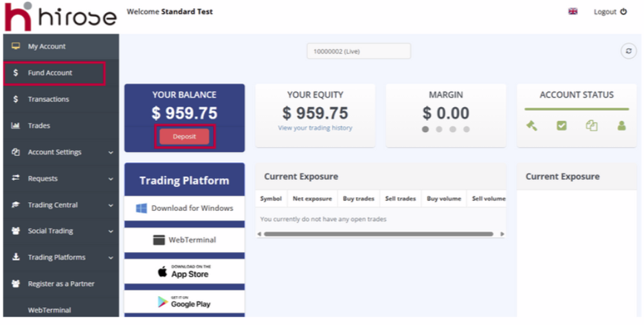Click the Current Exposure horizontal scrollbar

coord(378,234)
